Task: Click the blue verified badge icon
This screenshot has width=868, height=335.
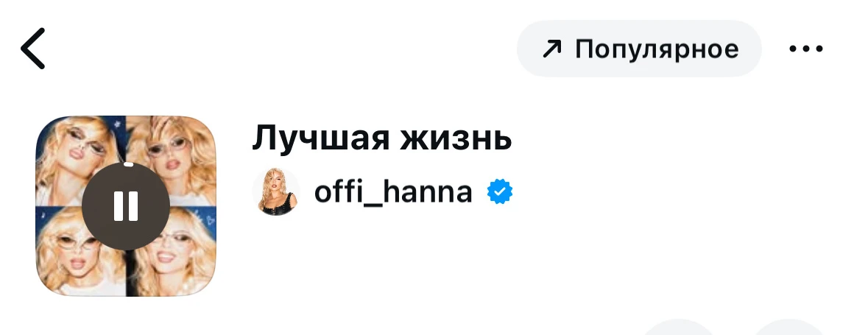Action: click(501, 192)
